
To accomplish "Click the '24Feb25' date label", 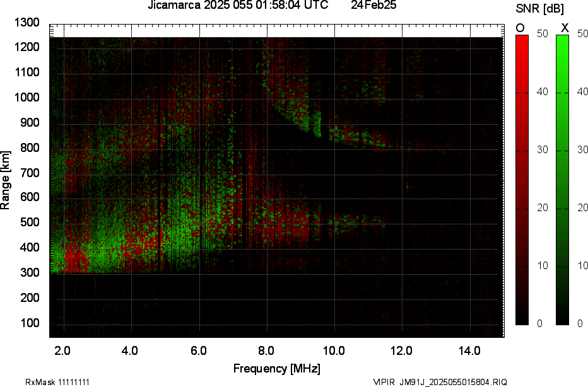I will [x=373, y=5].
